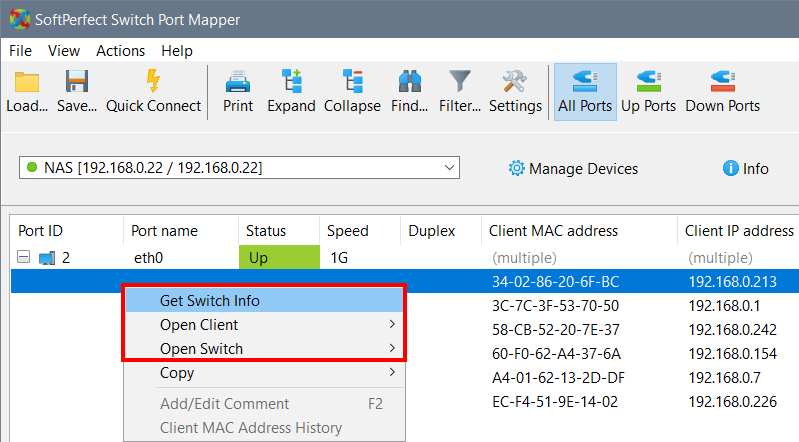Click the Manage Devices link text

[x=583, y=169]
